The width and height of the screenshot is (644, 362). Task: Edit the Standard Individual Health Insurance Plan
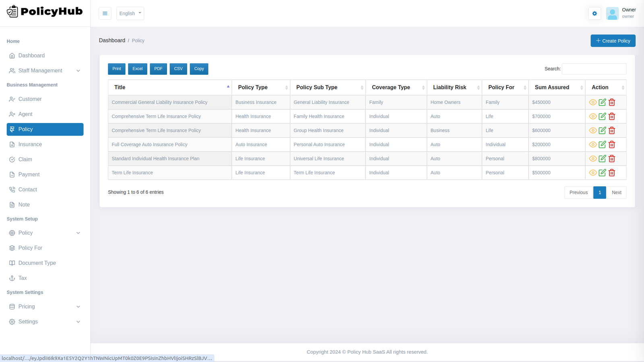[x=602, y=158]
